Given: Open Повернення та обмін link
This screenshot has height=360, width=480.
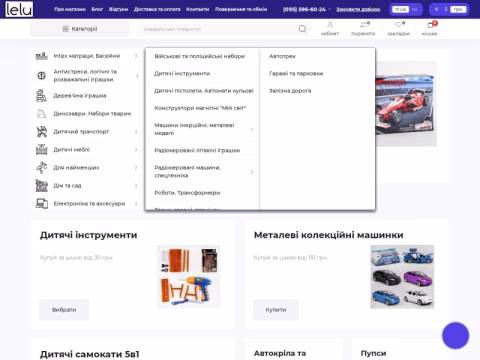Looking at the screenshot, I should 241,9.
